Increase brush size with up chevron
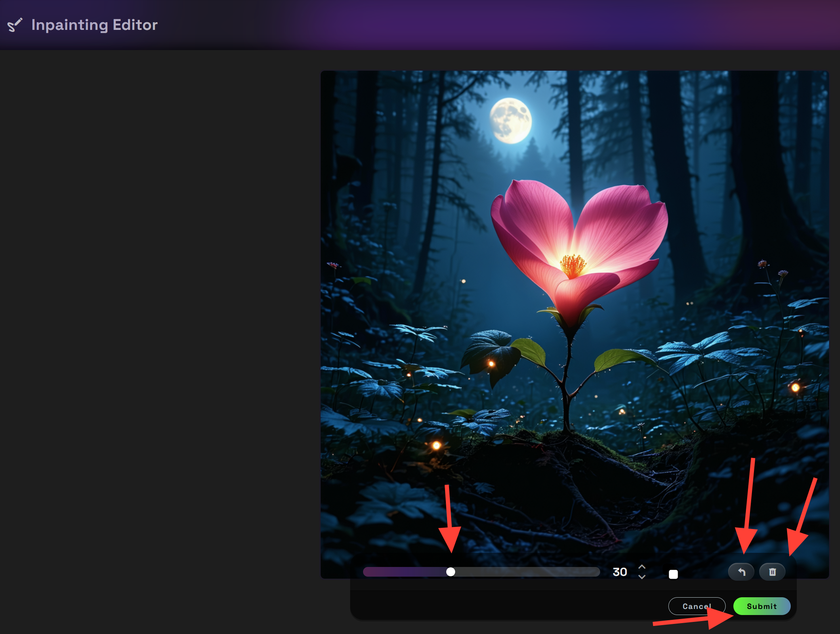840x634 pixels. pos(642,567)
